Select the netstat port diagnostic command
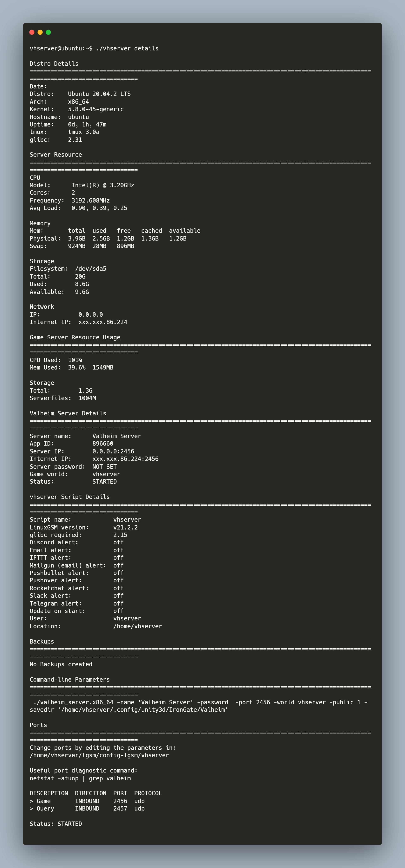Screen dimensions: 405x868 click(x=80, y=778)
